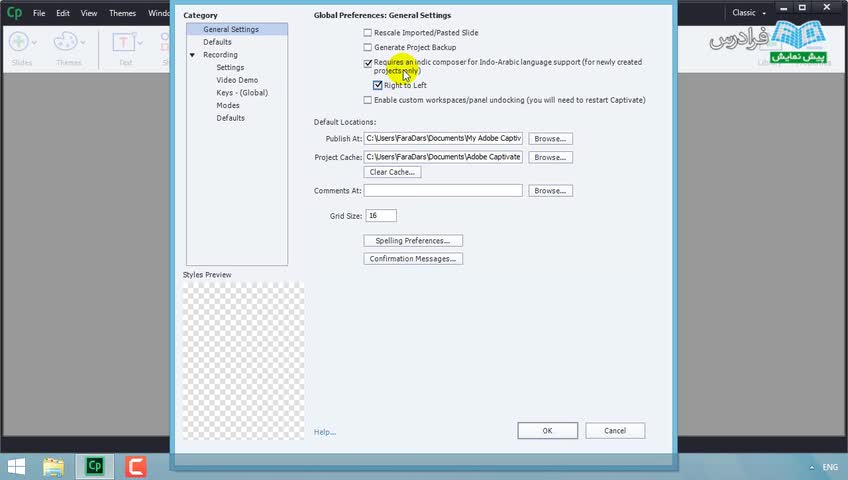Click the Publish At path field
848x480 pixels.
point(443,138)
